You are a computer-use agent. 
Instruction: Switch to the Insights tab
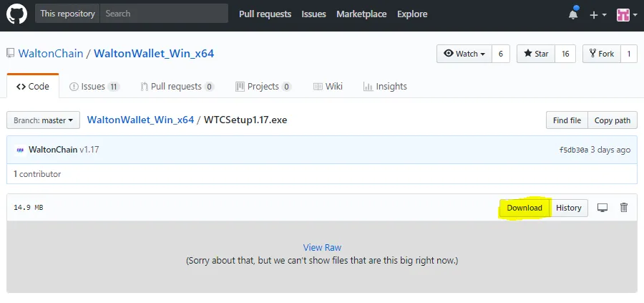[385, 87]
